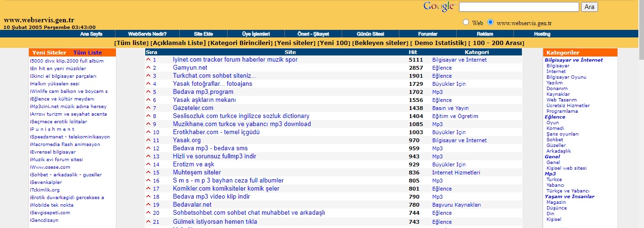This screenshot has height=228, width=644.
Task: Open Açıklamalı Liste link
Action: [x=177, y=43]
